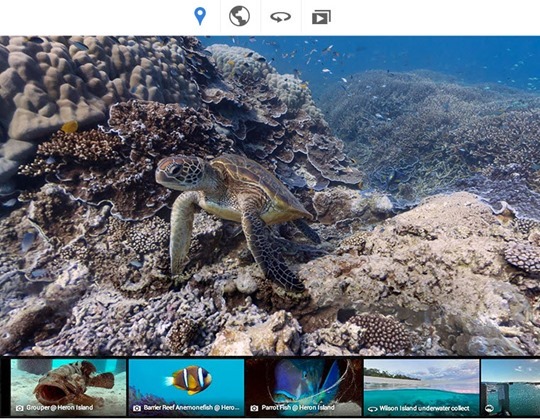Screen dimensions: 540x419
Task: Click photo sphere icon on Wilson Island thumbnail
Action: tap(373, 409)
